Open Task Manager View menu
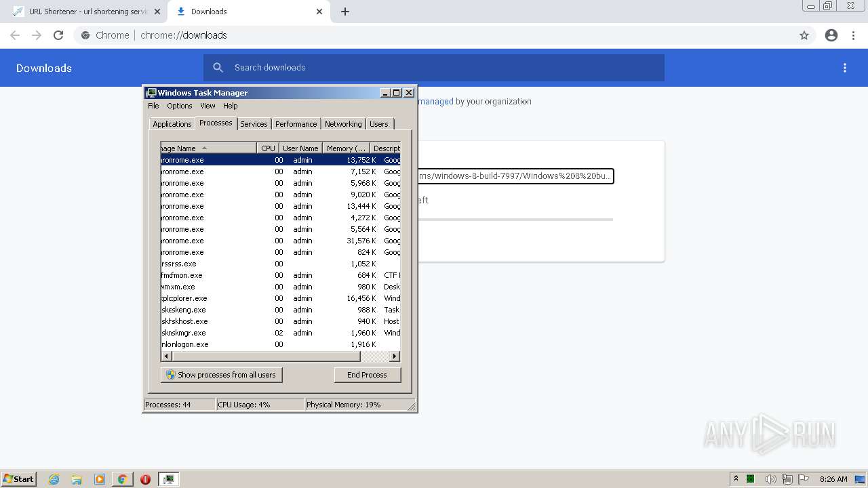This screenshot has width=868, height=488. pos(208,106)
